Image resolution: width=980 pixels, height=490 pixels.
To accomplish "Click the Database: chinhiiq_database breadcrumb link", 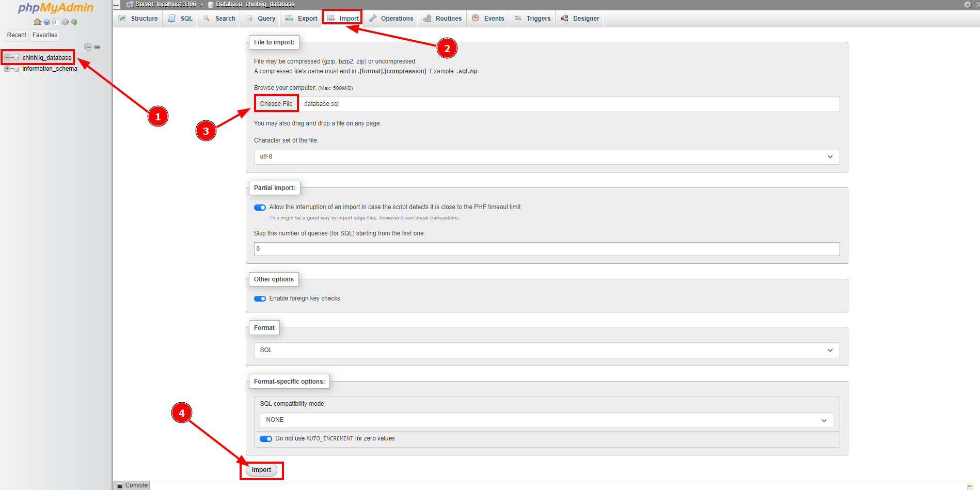I will 255,4.
